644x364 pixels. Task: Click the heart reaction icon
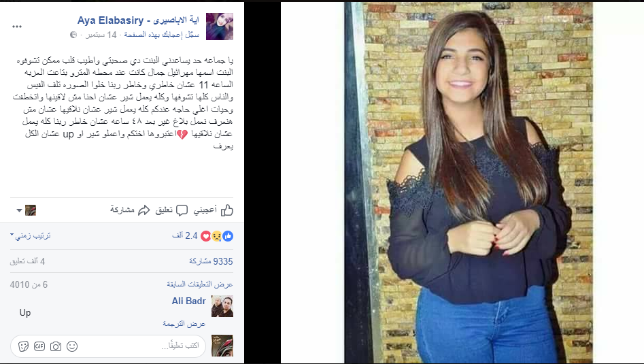point(206,236)
